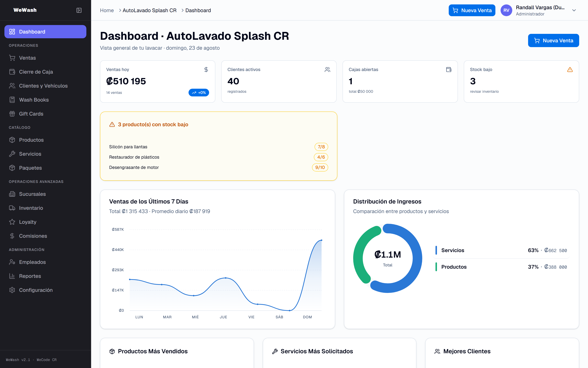Click the Sucursales building icon
The height and width of the screenshot is (368, 588).
pyautogui.click(x=12, y=194)
